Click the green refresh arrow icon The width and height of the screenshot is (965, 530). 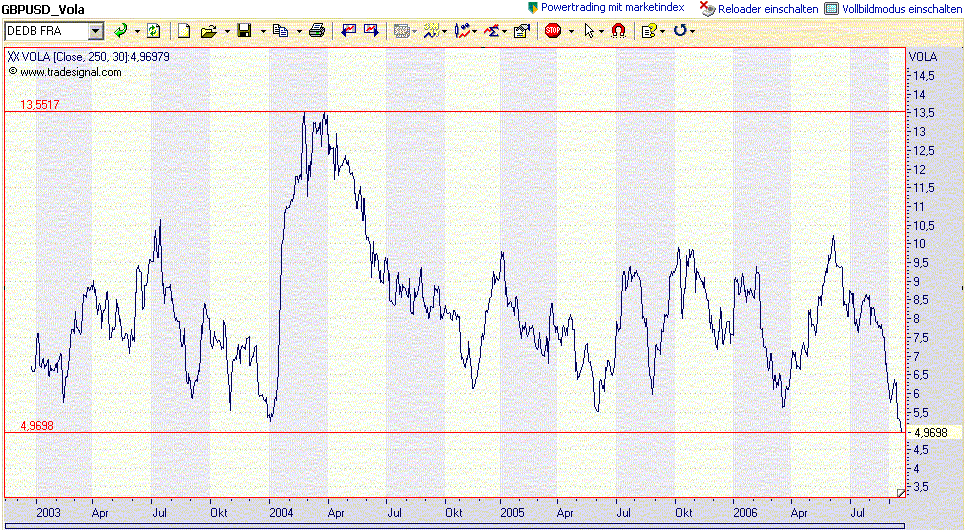tap(120, 31)
